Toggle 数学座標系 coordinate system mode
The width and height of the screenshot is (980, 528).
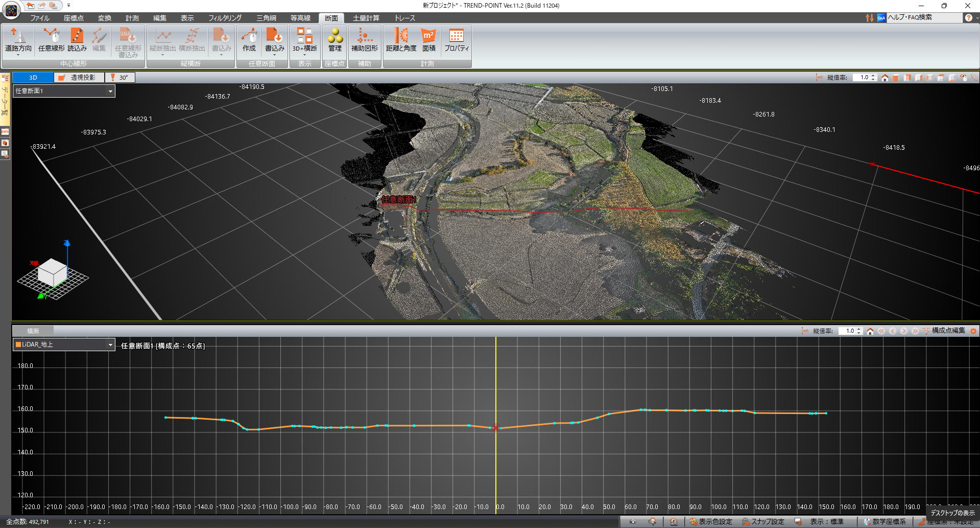click(x=885, y=522)
